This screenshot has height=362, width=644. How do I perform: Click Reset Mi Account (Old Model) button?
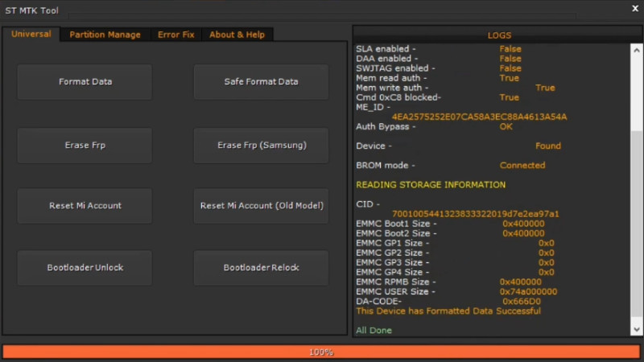[261, 206]
